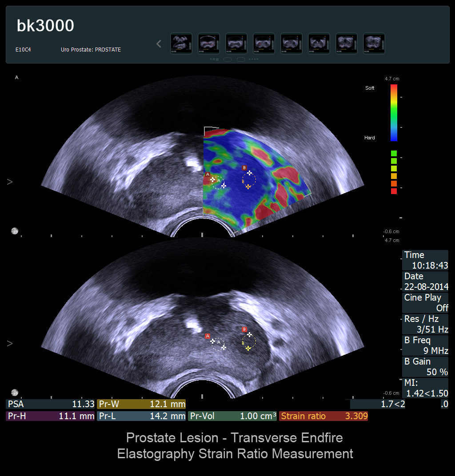Click the red B marker label on elastogram
The height and width of the screenshot is (476, 455).
(x=244, y=167)
